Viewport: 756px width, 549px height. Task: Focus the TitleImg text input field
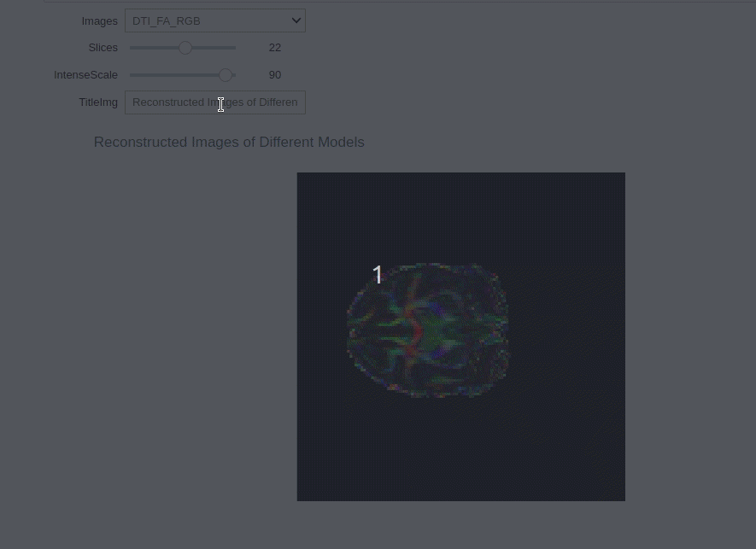tap(214, 102)
